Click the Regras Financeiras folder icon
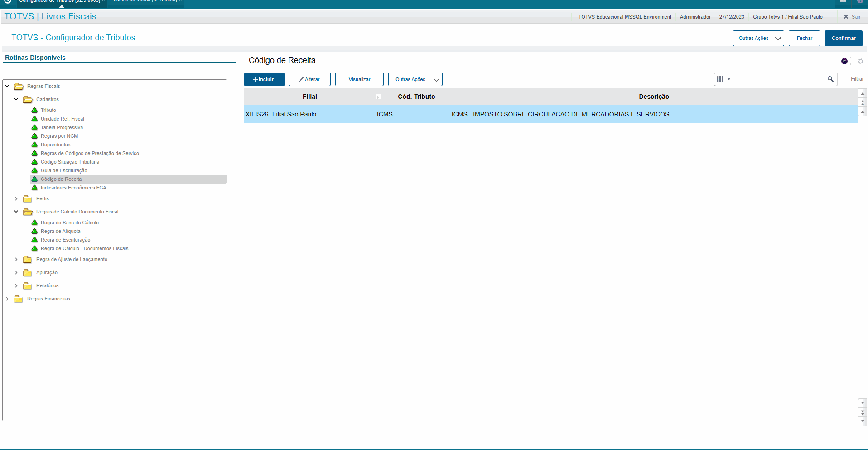The height and width of the screenshot is (450, 868). tap(19, 299)
